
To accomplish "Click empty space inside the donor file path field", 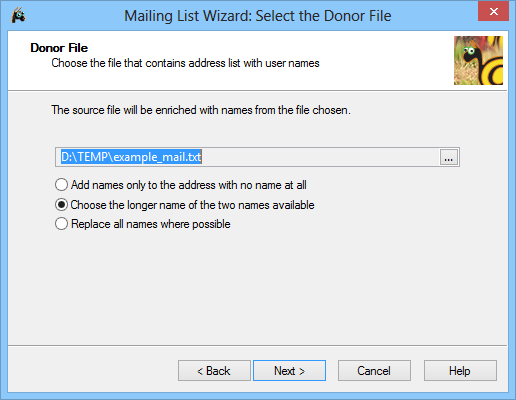I will coord(320,157).
